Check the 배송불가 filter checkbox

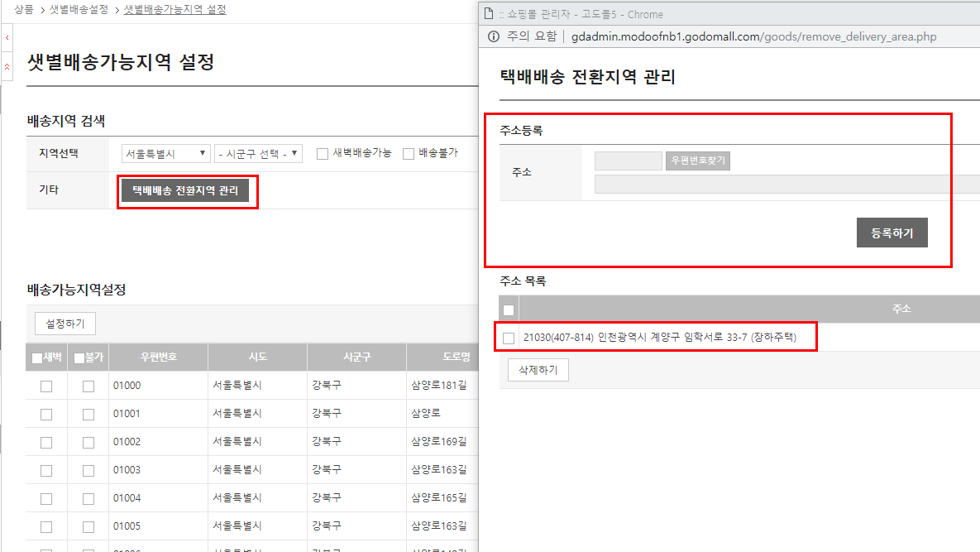point(409,154)
